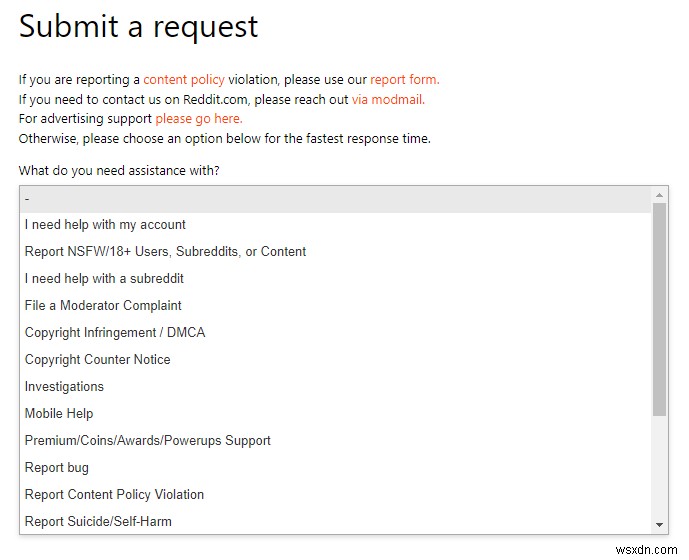The image size is (689, 560).
Task: Click the list's vertical scrollbar thumb
Action: 659,308
